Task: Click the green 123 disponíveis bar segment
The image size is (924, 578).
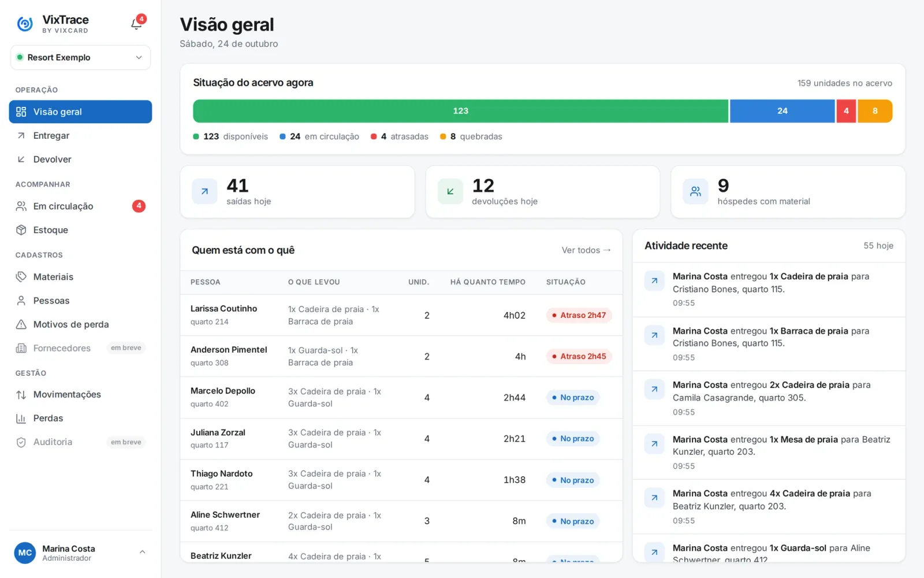Action: tap(460, 111)
